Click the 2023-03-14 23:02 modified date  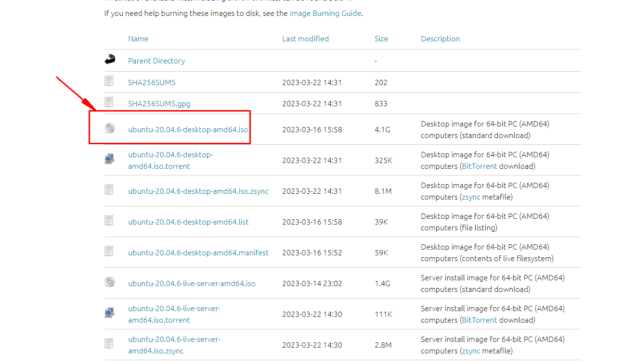tap(312, 283)
